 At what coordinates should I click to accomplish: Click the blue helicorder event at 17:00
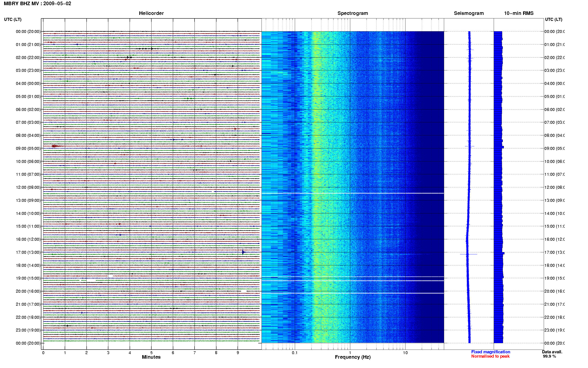coord(243,252)
